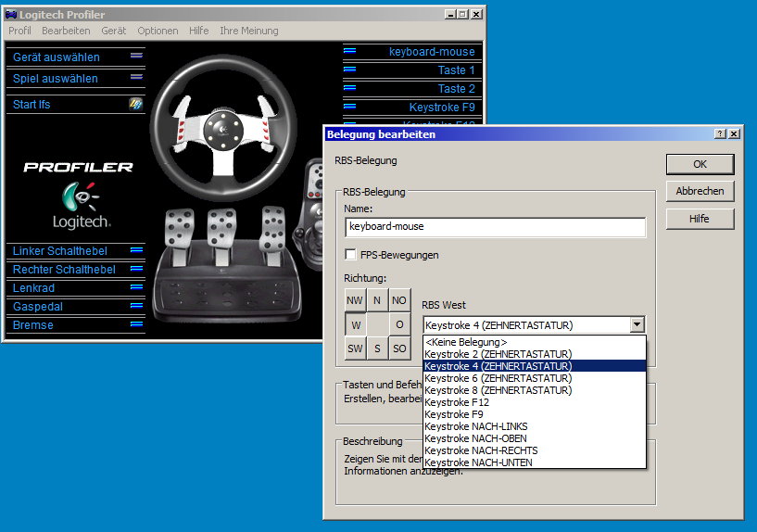Choose <Keine Belegung> from the list
Screen dimensions: 757x532
(x=535, y=342)
